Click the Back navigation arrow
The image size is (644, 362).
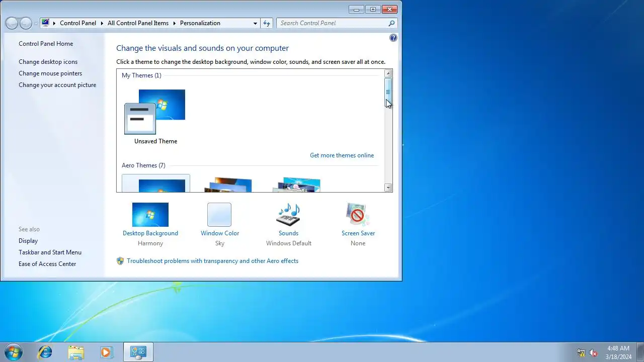[12, 23]
